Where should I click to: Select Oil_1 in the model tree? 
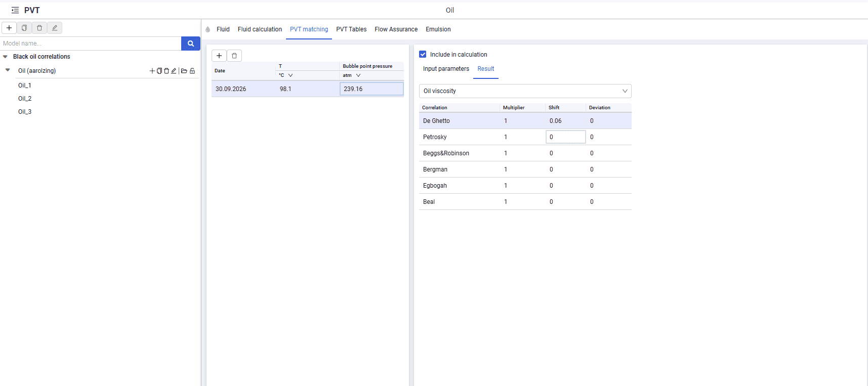pos(25,85)
